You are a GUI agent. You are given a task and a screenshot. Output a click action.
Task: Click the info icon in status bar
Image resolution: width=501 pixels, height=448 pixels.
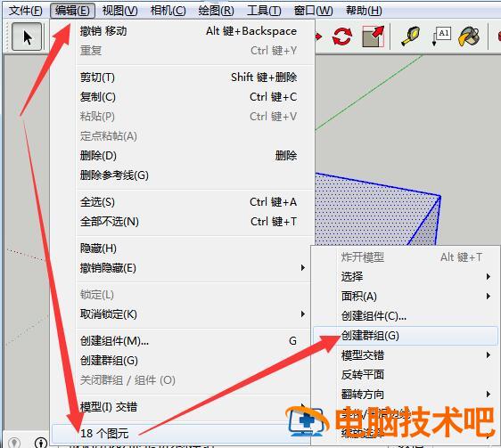coord(41,443)
